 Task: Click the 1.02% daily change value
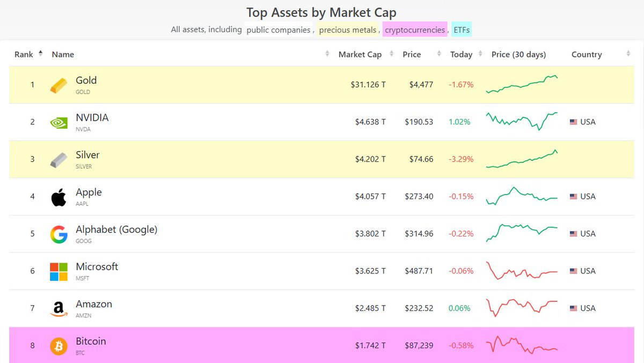point(459,122)
